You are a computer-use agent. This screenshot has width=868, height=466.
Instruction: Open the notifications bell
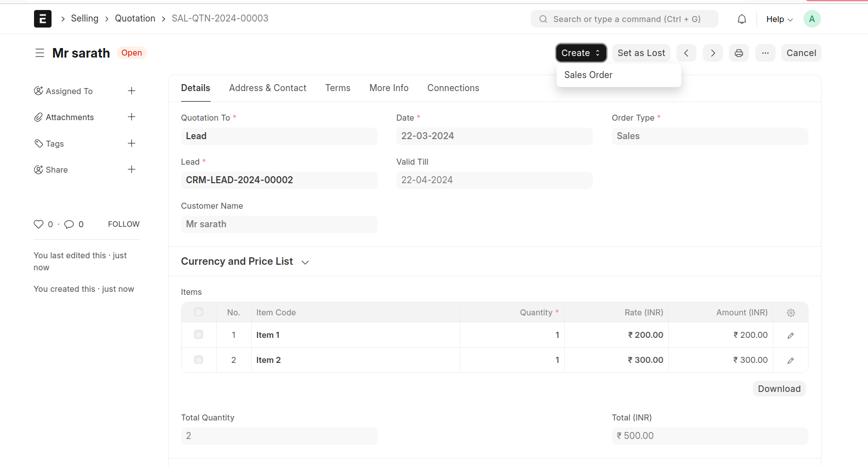click(741, 19)
